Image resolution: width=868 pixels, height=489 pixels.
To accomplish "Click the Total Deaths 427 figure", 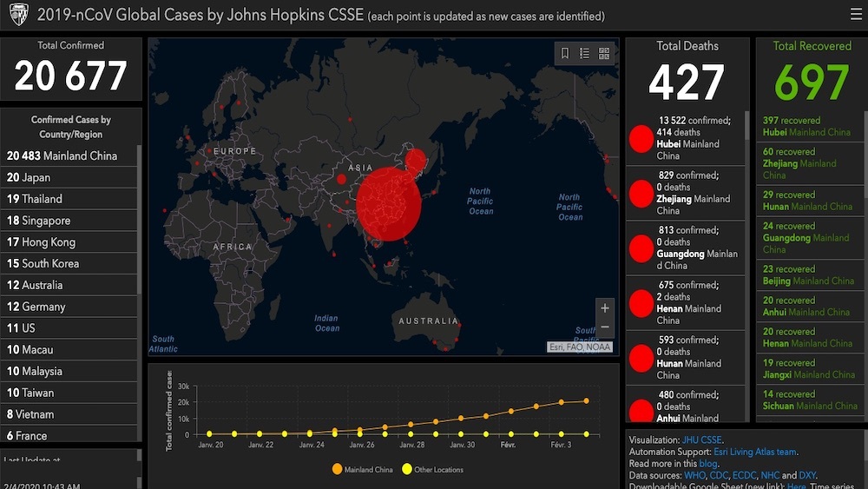I will coord(687,82).
